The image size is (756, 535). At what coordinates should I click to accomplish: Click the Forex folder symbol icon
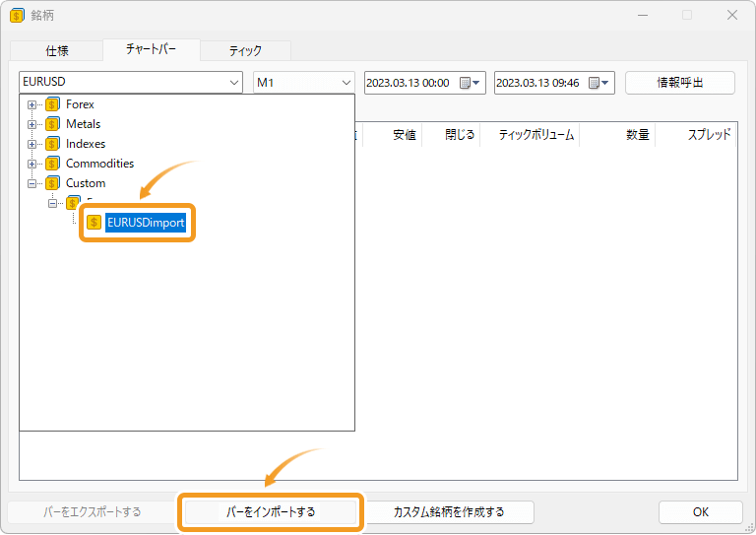[52, 104]
